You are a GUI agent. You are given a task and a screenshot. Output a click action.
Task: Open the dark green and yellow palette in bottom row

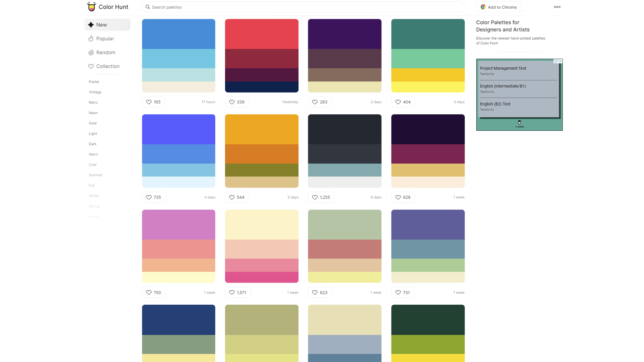[x=428, y=333]
